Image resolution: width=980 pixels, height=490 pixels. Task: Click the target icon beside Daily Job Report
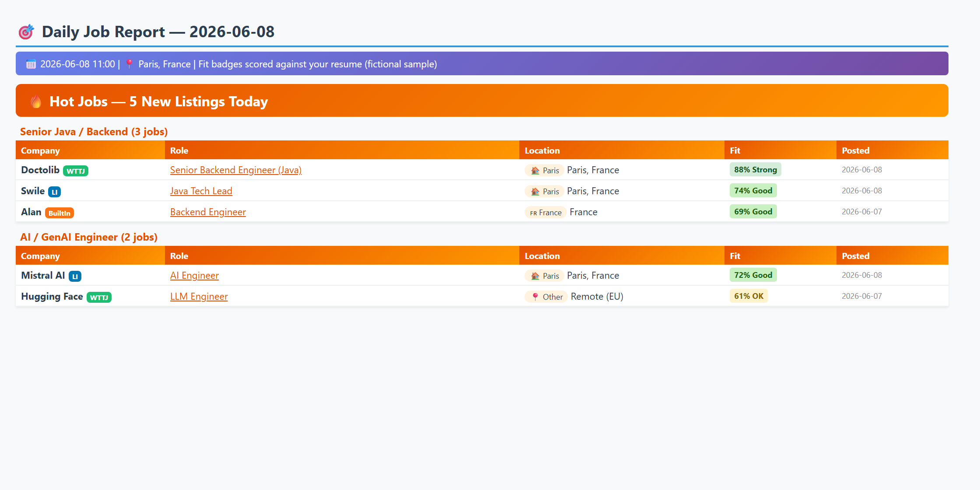coord(26,32)
